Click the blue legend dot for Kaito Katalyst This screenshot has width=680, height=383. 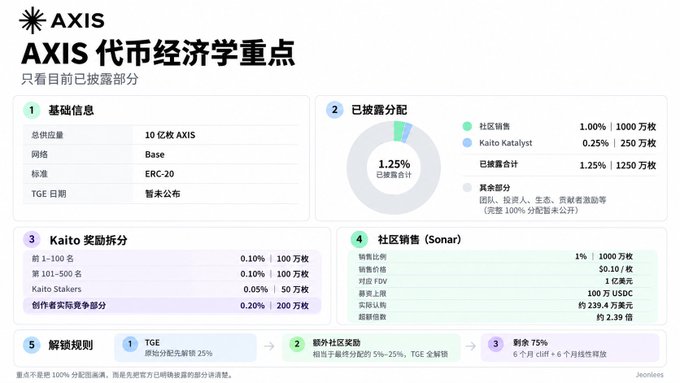click(x=467, y=143)
